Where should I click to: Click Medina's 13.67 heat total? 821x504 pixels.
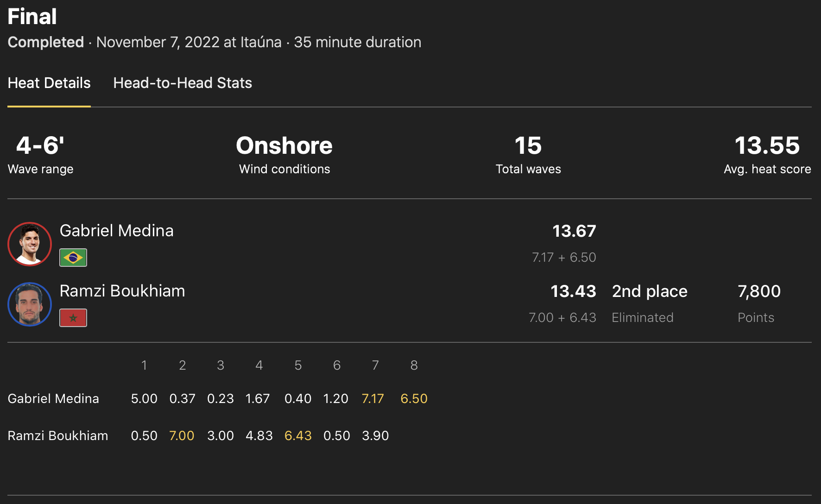click(574, 231)
